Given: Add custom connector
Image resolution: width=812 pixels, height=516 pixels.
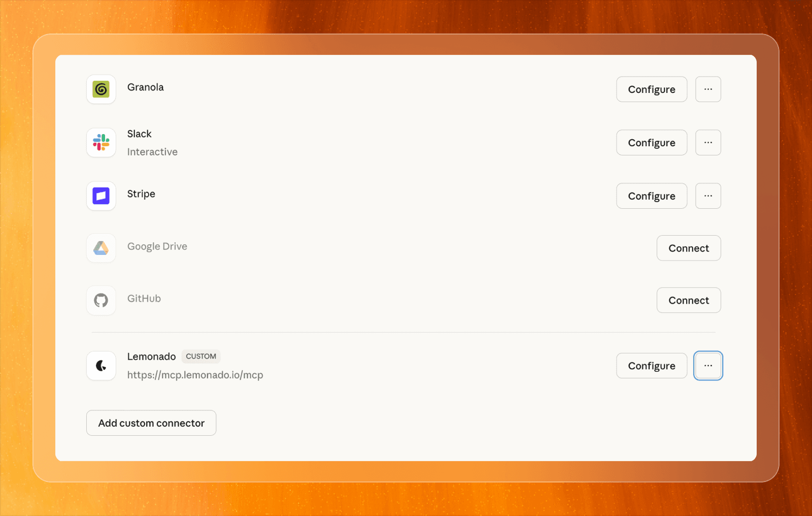Looking at the screenshot, I should [x=151, y=423].
